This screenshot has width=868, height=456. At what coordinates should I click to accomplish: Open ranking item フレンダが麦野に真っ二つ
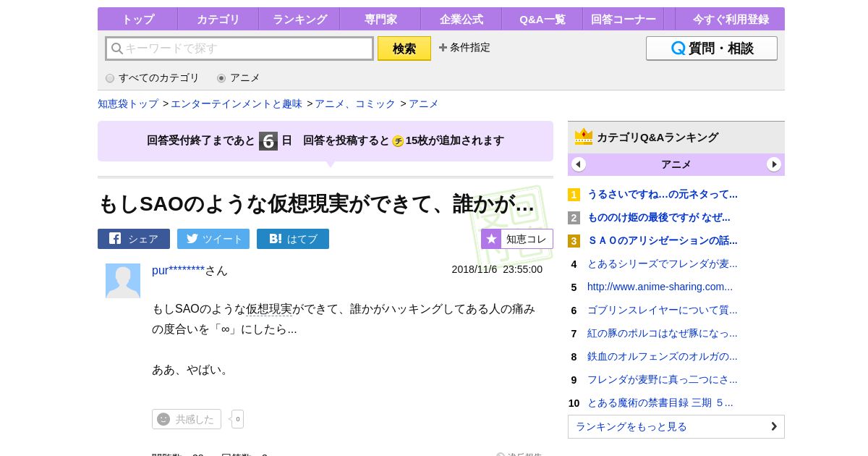point(663,379)
